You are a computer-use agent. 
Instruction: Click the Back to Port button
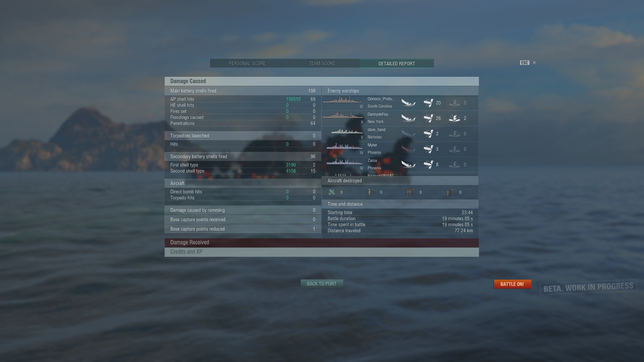322,284
